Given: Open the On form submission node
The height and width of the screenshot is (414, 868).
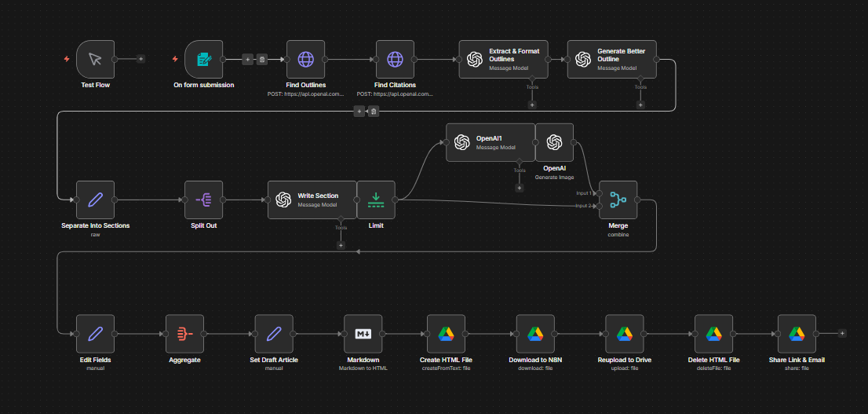Looking at the screenshot, I should tap(204, 59).
